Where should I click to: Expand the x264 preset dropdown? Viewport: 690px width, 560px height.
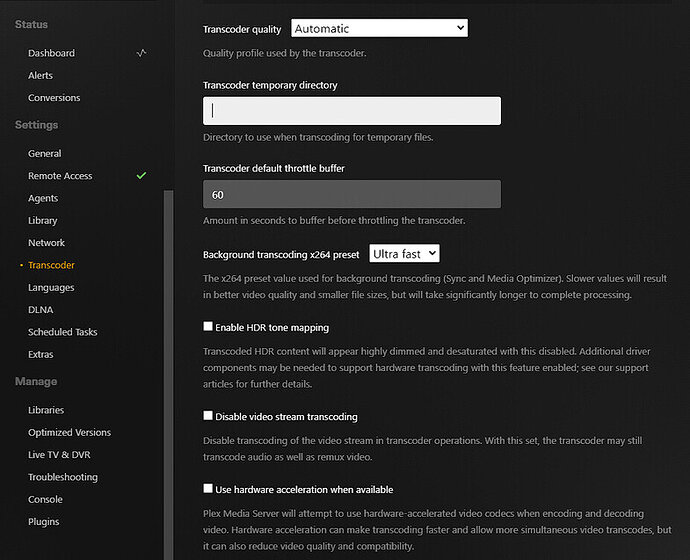[404, 255]
